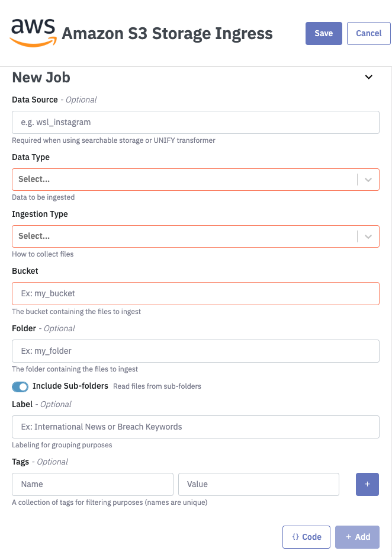Collapse the New Job section chevron
The image size is (392, 557).
pos(368,77)
